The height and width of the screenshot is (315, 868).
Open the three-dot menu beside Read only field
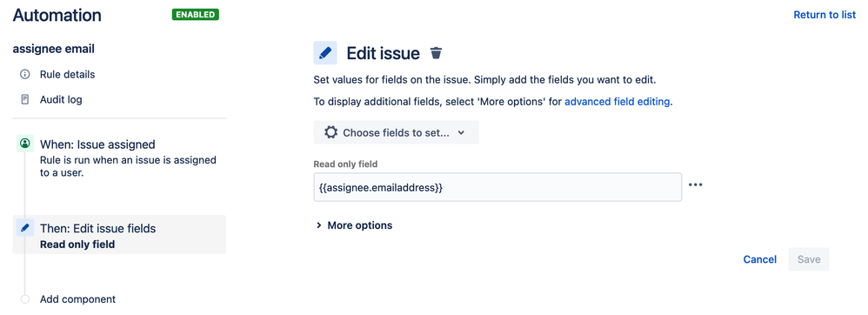tap(695, 185)
